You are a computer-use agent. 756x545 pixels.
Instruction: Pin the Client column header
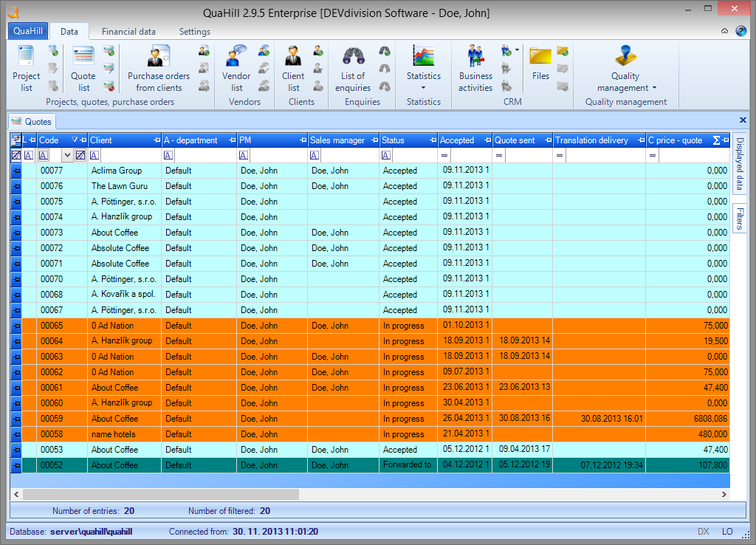(157, 140)
